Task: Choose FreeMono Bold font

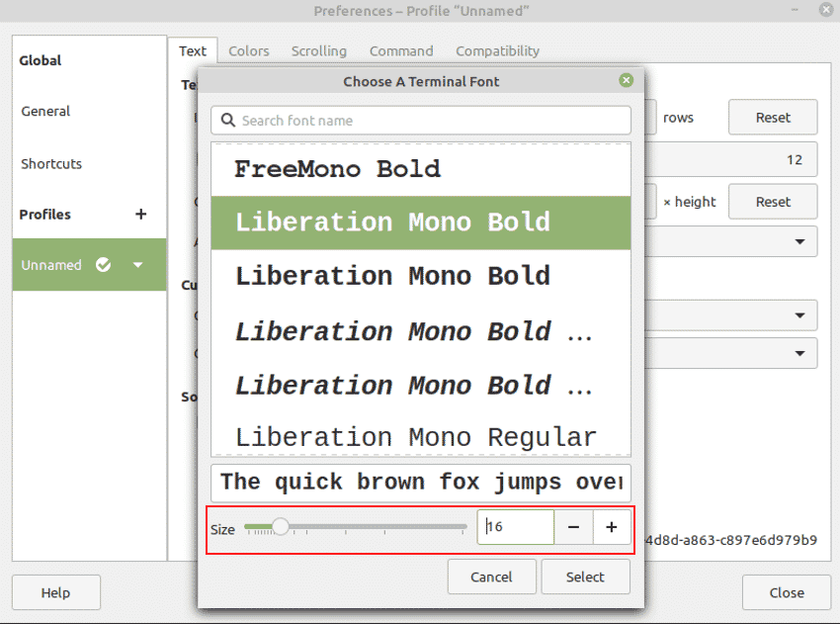Action: point(421,169)
